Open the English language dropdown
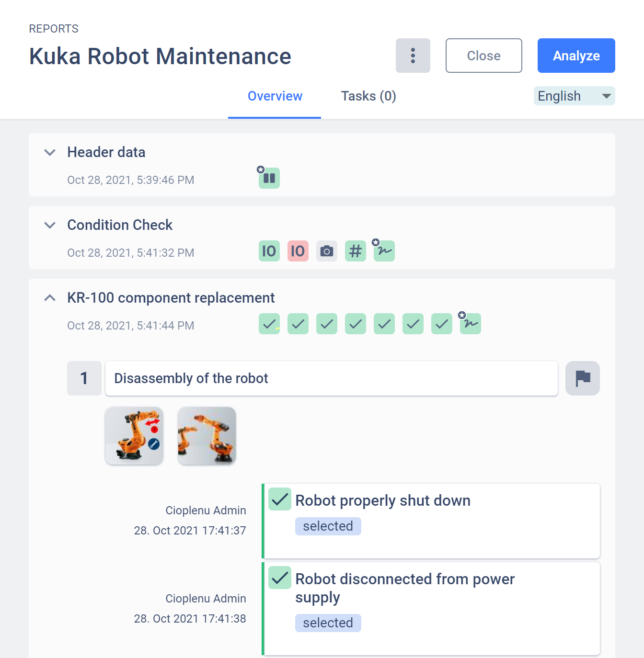This screenshot has height=658, width=644. (x=574, y=96)
